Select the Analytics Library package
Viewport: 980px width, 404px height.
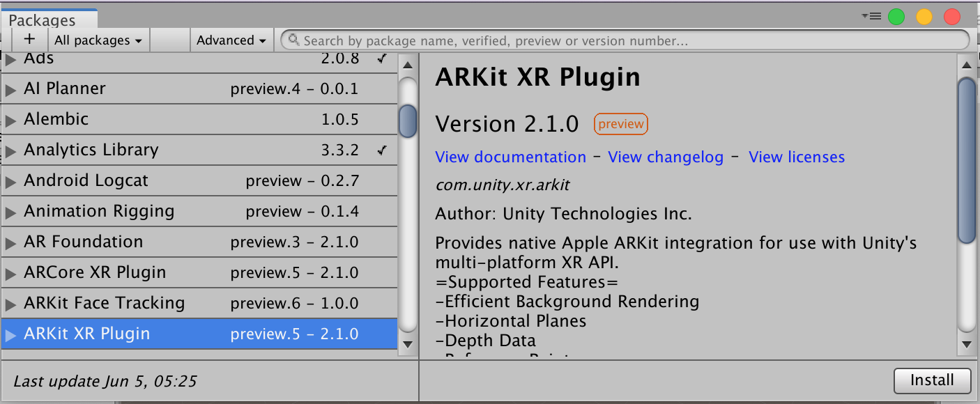point(199,150)
